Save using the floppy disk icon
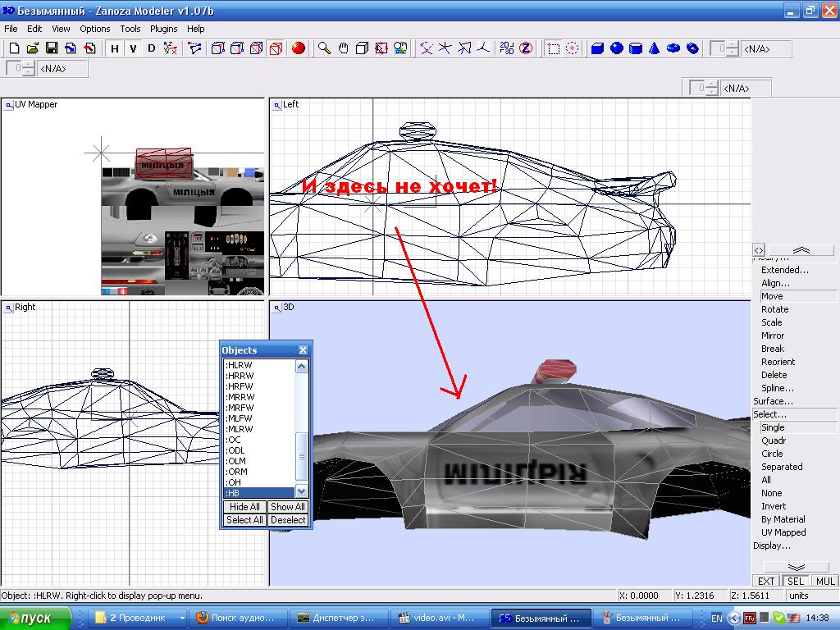Viewport: 840px width, 630px height. point(52,48)
